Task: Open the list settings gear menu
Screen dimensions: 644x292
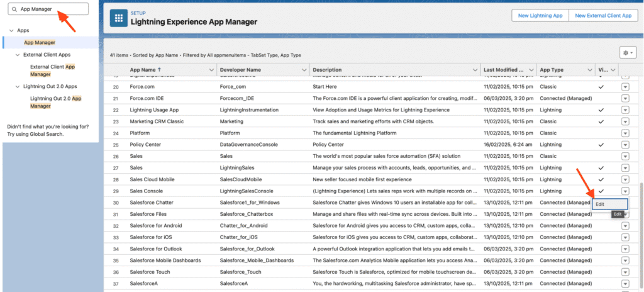Action: coord(628,53)
